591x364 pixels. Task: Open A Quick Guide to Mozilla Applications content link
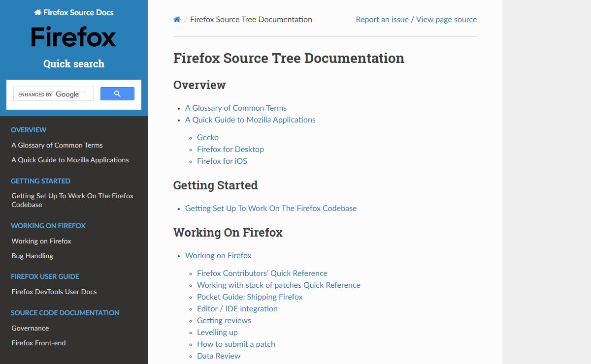click(x=250, y=120)
